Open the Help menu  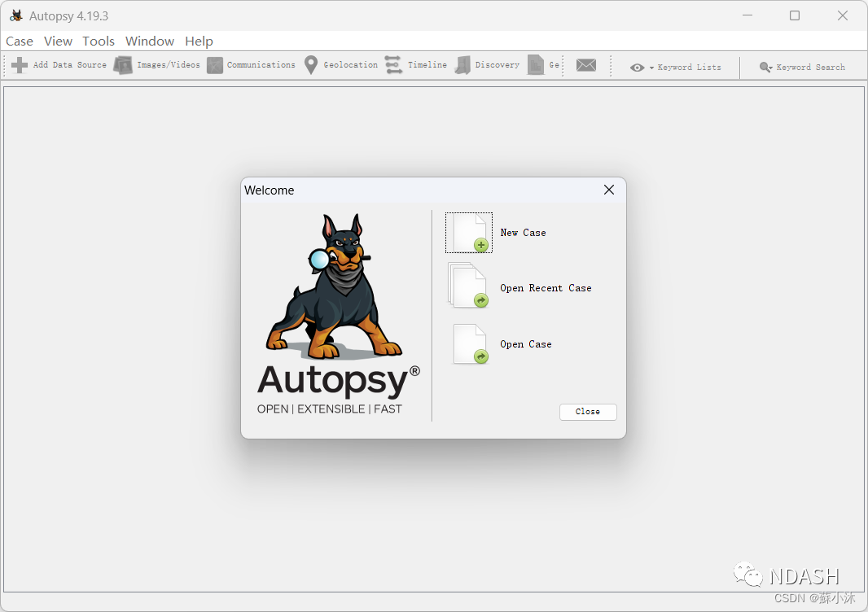[199, 42]
